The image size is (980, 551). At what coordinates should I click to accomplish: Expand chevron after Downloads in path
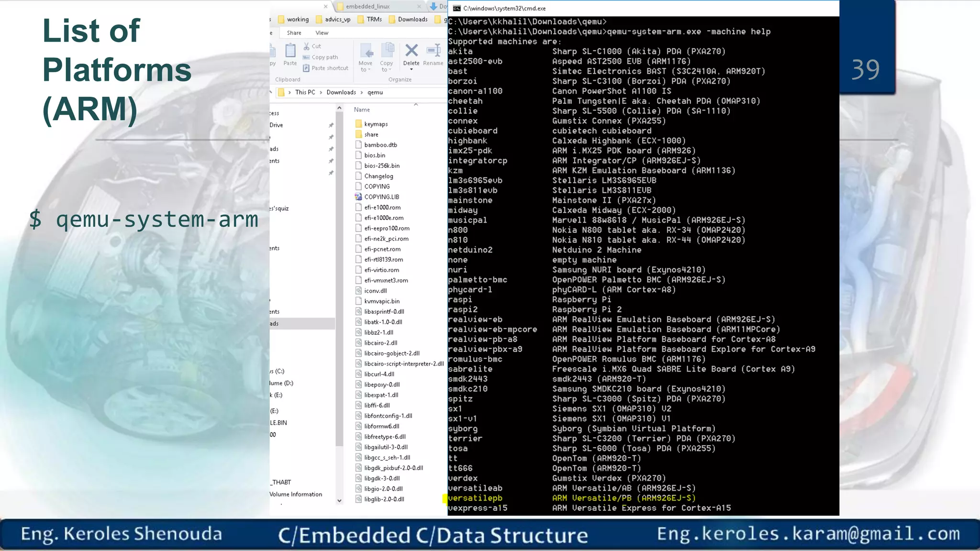click(362, 92)
